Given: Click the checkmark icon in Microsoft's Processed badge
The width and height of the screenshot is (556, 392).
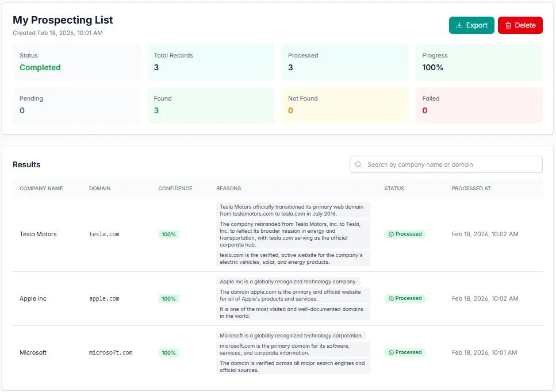Looking at the screenshot, I should click(391, 353).
